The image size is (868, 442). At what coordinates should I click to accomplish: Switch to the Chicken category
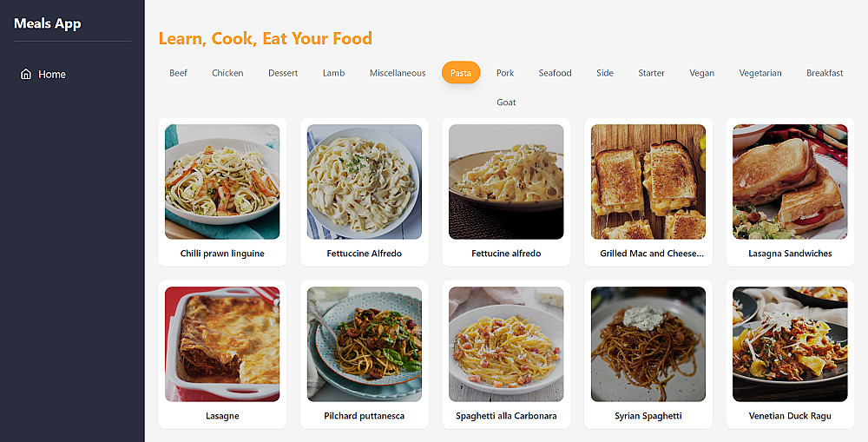pos(227,73)
